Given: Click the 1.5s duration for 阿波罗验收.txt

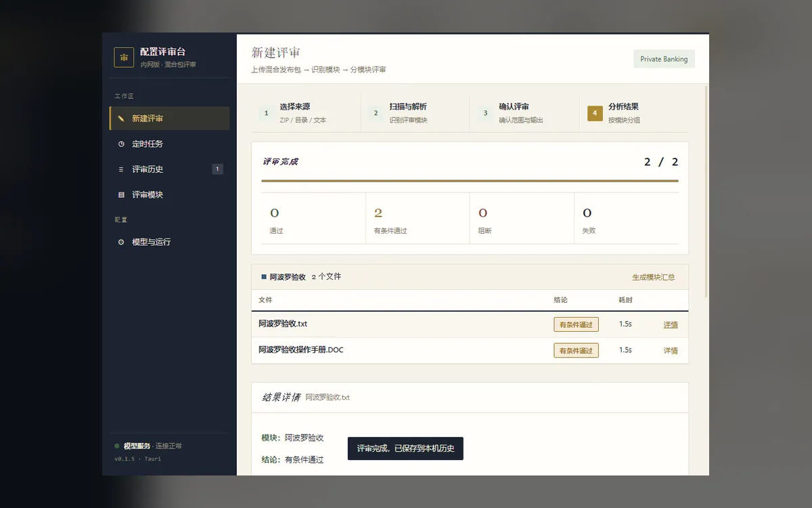Looking at the screenshot, I should coord(625,324).
